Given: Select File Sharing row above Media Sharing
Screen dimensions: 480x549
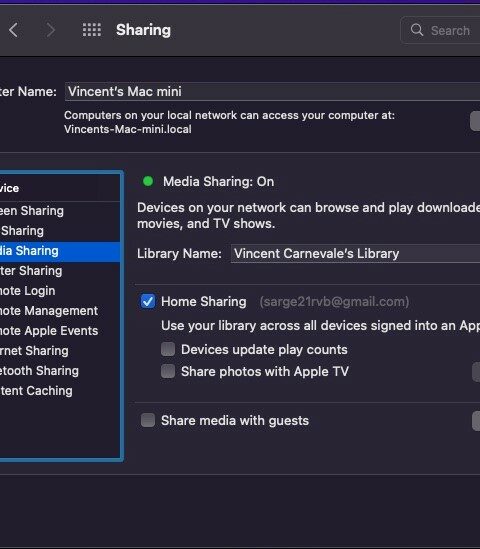Looking at the screenshot, I should [60, 231].
